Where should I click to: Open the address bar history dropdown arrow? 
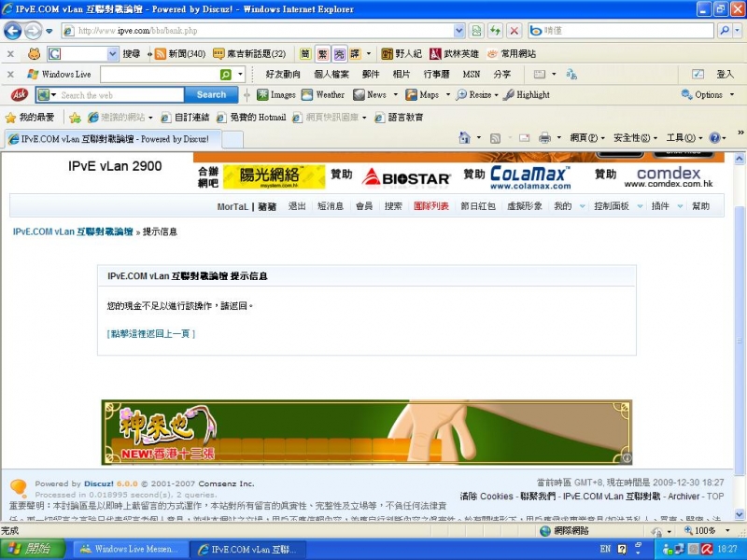(458, 31)
